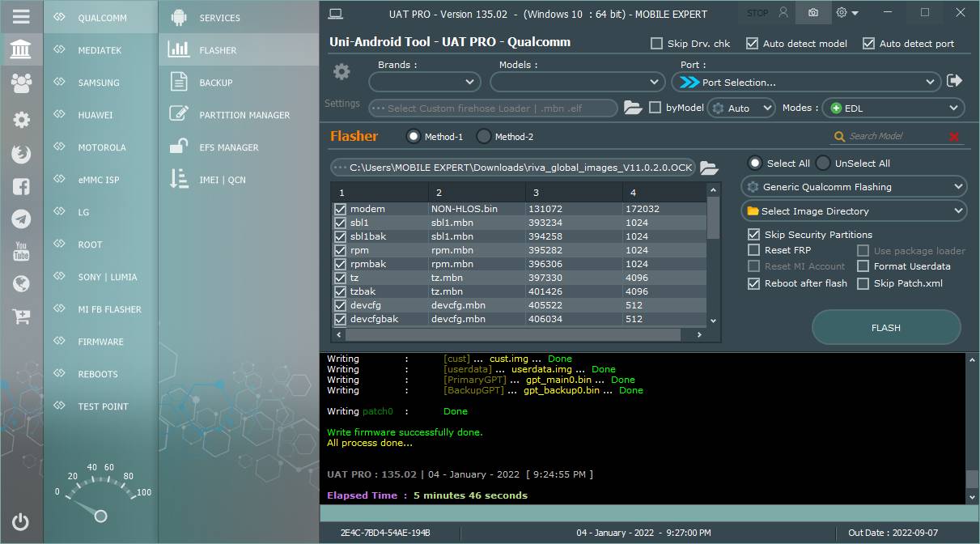Browse firmware path folder icon
980x544 pixels.
[x=709, y=168]
